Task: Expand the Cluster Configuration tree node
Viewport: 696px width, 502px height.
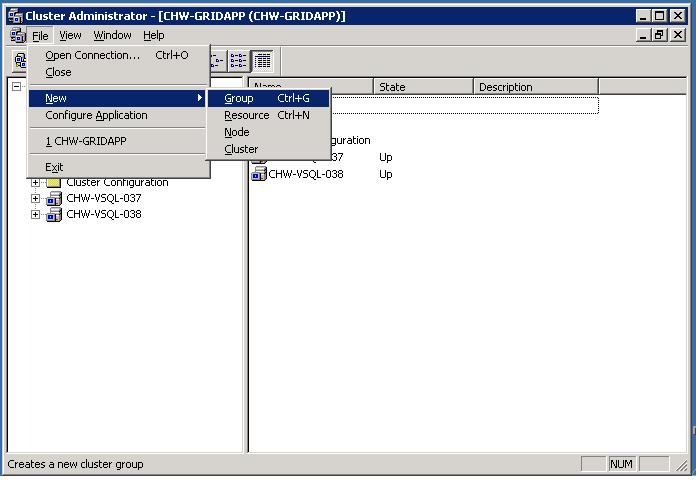Action: 35,182
